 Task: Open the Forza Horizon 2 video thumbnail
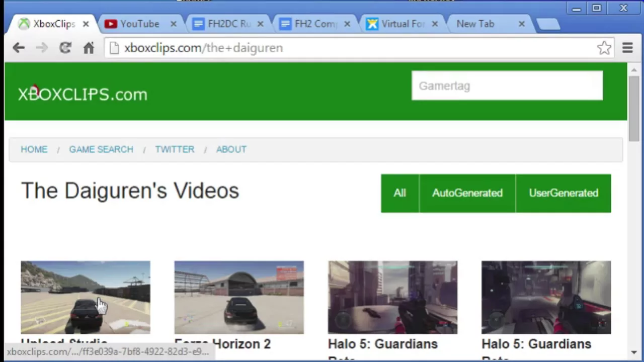coord(239,297)
